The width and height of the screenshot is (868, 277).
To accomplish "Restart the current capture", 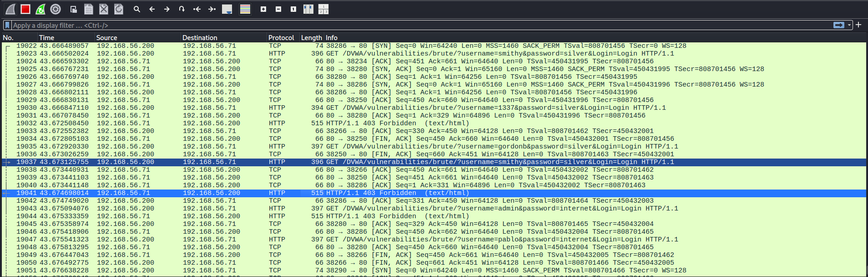I will pyautogui.click(x=40, y=9).
